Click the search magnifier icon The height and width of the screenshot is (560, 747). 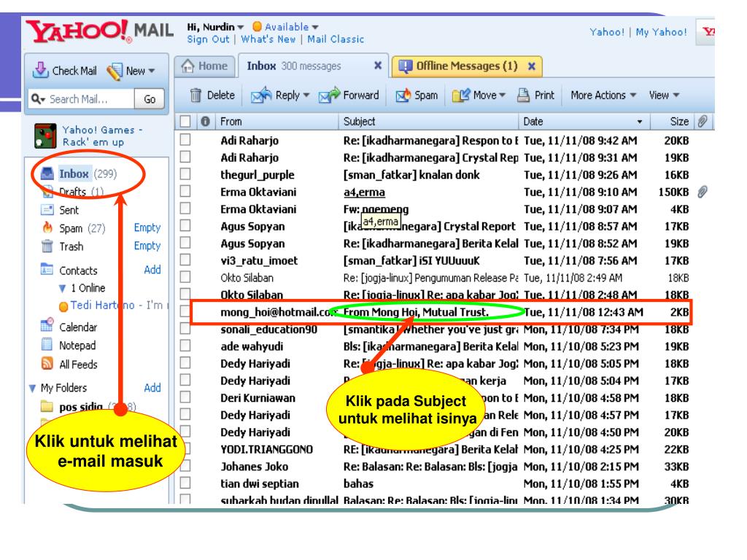tap(36, 98)
